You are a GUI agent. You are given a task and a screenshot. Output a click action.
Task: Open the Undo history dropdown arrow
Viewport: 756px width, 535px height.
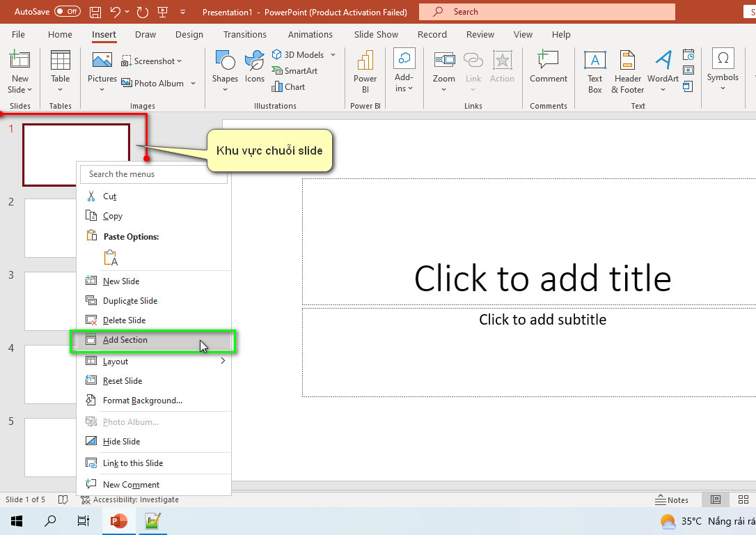pos(127,12)
